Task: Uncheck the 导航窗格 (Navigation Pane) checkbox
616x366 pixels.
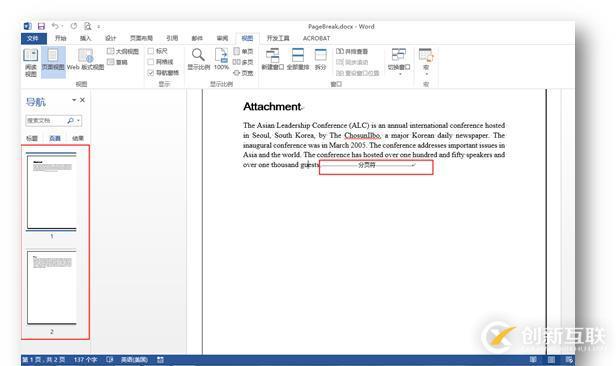Action: click(x=150, y=73)
